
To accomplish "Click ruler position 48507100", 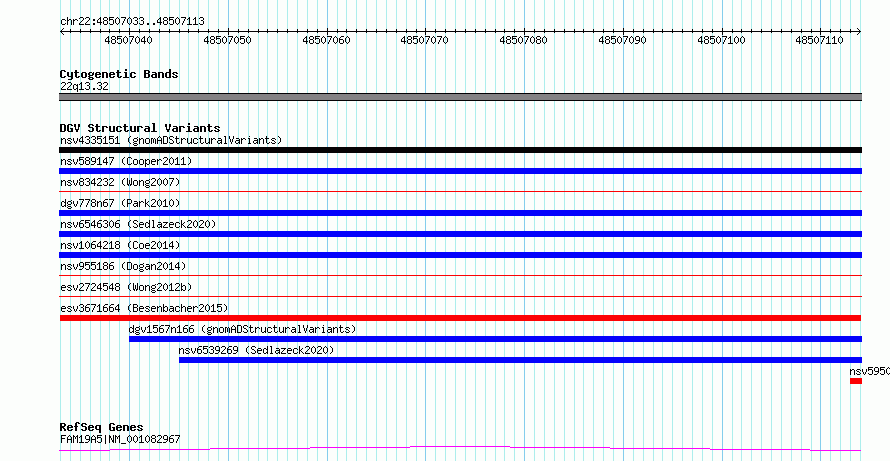I will click(x=721, y=40).
